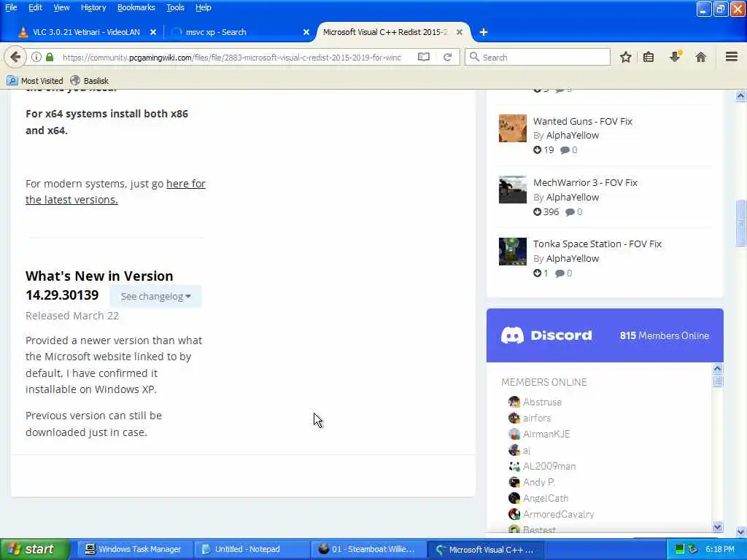Click the 6:18 PM system tray clock
Image resolution: width=747 pixels, height=560 pixels.
pyautogui.click(x=720, y=549)
